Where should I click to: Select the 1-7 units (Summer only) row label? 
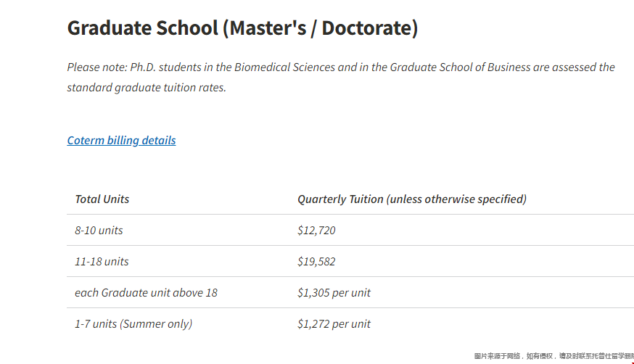(133, 324)
